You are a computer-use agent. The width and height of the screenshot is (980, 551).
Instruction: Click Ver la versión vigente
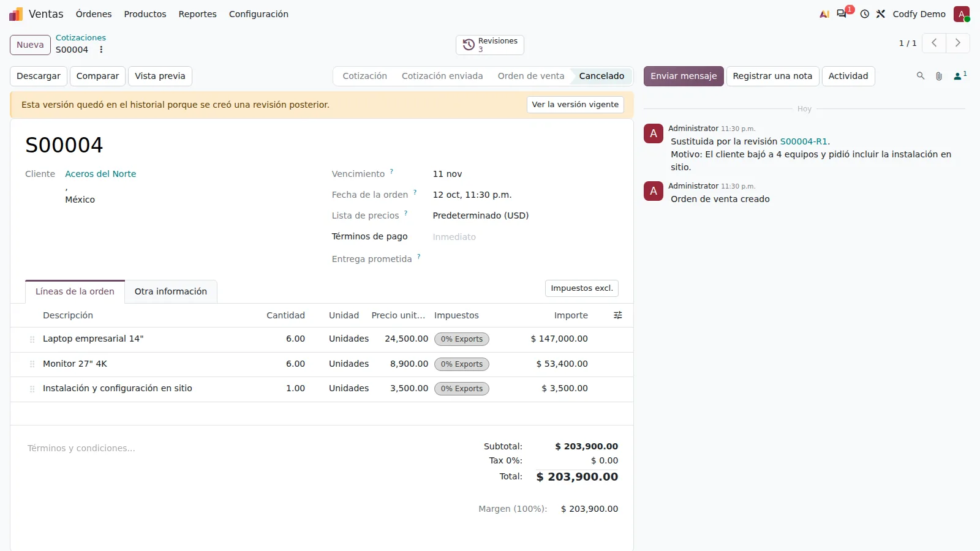pos(575,105)
